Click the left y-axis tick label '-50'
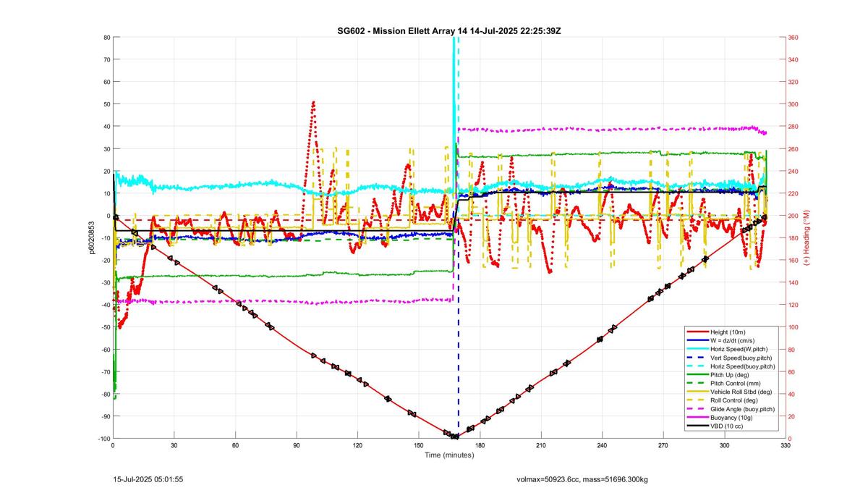 click(105, 327)
